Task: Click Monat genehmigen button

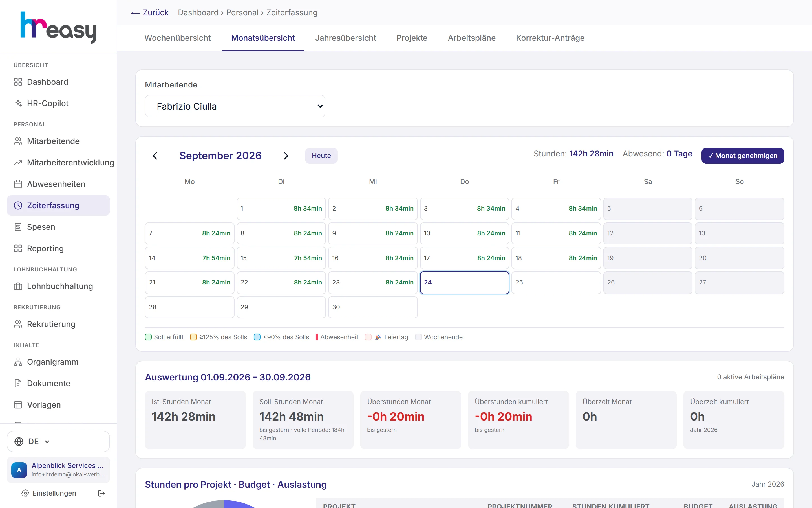Action: [x=743, y=156]
